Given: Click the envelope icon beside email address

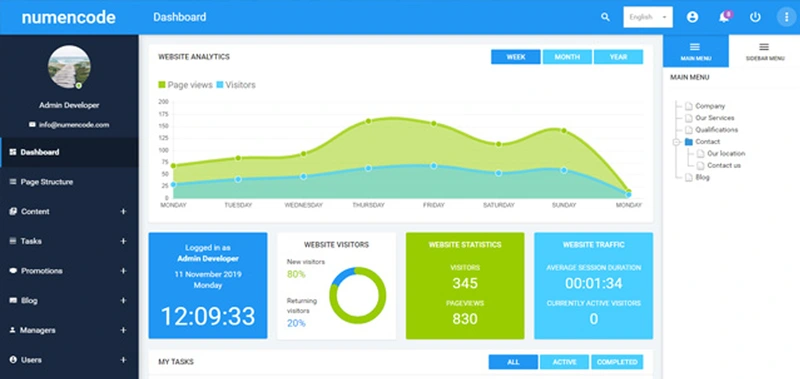Looking at the screenshot, I should (33, 125).
